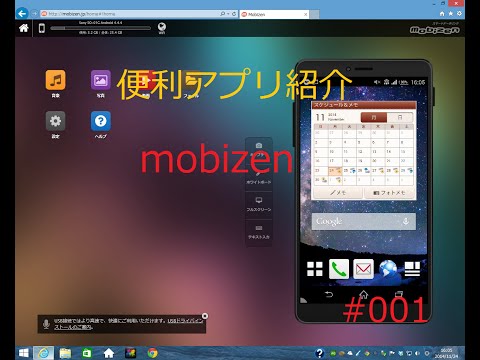Open Windows Store from taskbar
This screenshot has height=360, width=480.
(87, 353)
